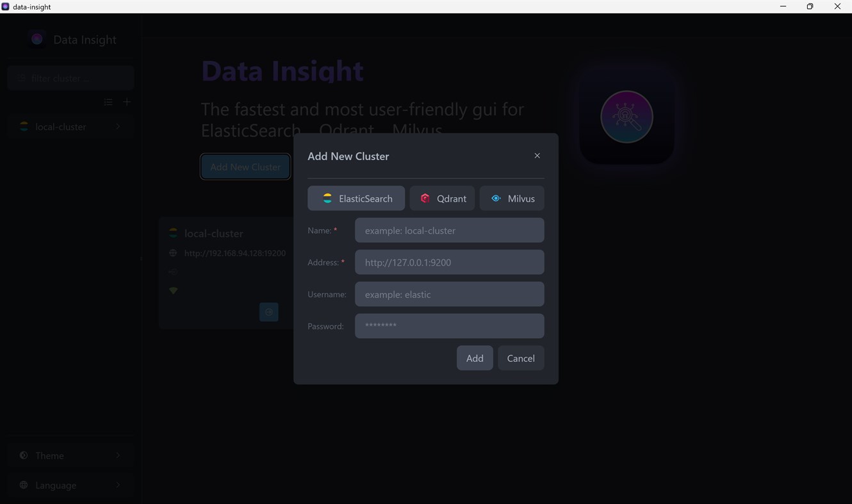
Task: Click the ElasticSearch icon beside the sidebar local-cluster
Action: click(x=24, y=127)
